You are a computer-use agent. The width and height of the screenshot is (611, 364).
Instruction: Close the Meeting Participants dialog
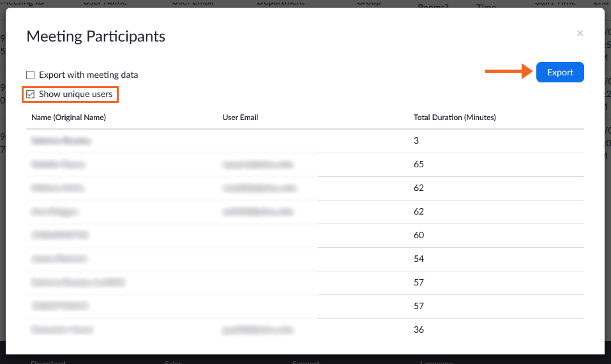(x=580, y=33)
